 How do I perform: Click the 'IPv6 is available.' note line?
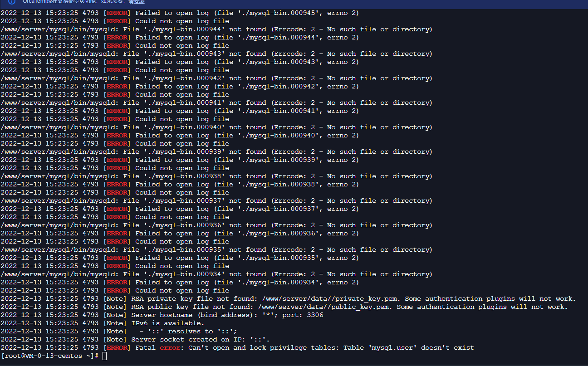[102, 323]
